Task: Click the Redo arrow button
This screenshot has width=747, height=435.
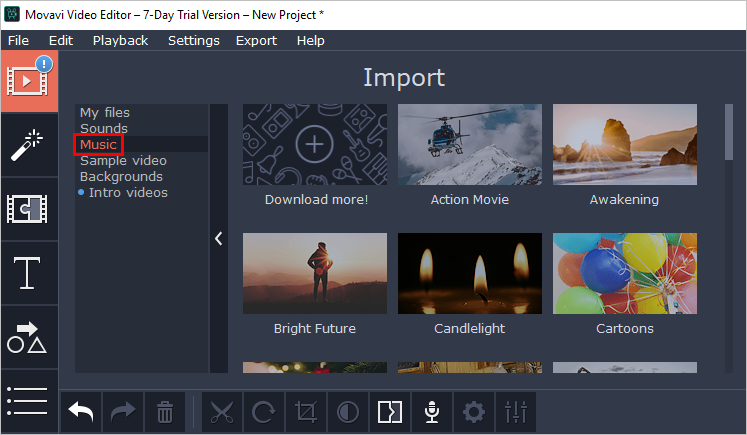Action: point(123,412)
